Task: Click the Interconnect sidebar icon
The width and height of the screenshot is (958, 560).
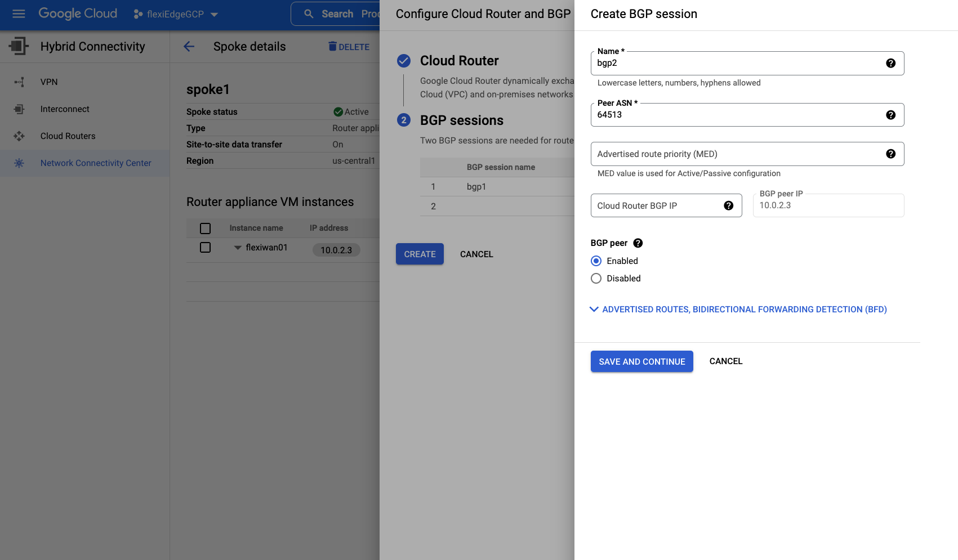Action: click(19, 109)
